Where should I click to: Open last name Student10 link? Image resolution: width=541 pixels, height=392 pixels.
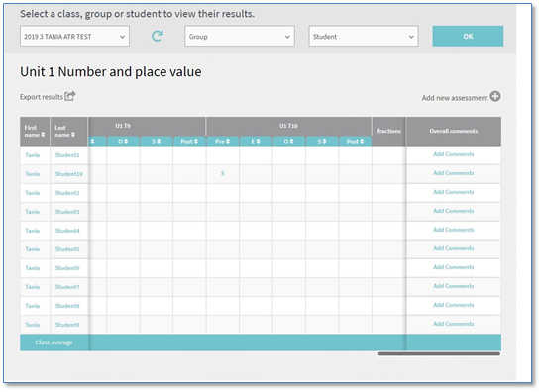pos(69,174)
